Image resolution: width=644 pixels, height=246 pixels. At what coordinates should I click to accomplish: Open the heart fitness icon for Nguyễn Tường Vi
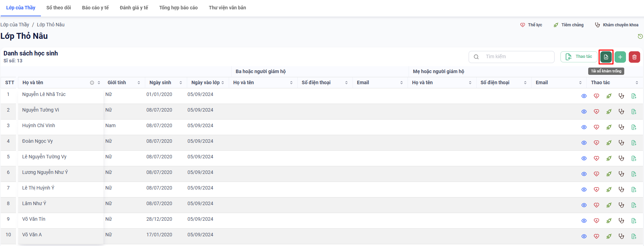coord(596,112)
